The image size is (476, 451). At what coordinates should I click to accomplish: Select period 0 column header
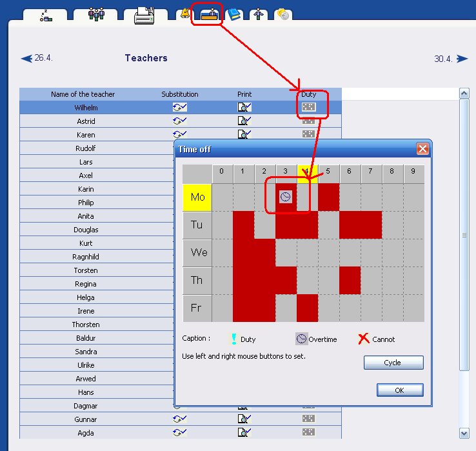(x=223, y=174)
